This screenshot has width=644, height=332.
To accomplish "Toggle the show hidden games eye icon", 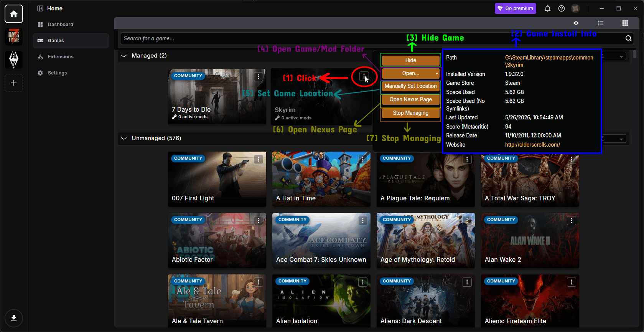I will pos(576,23).
